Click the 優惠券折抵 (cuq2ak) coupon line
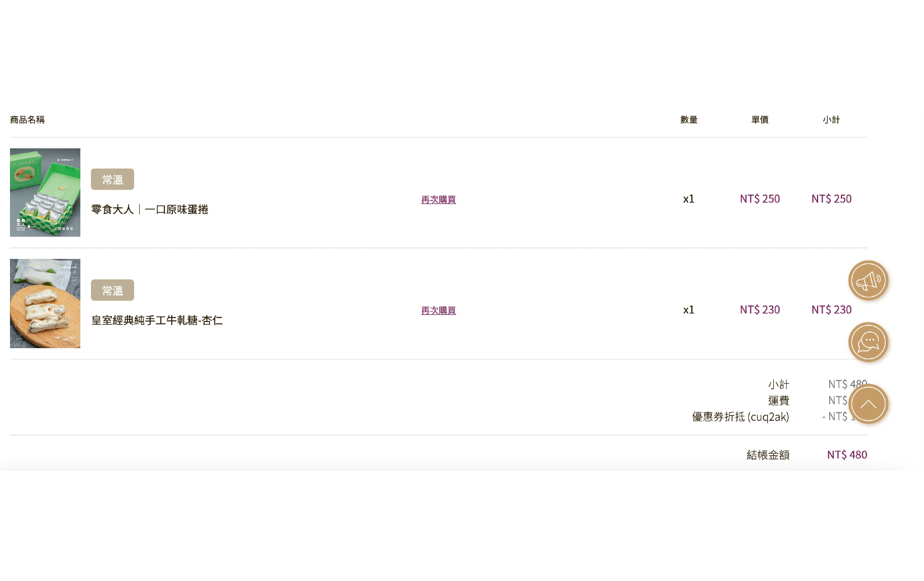This screenshot has width=924, height=581. tap(741, 416)
